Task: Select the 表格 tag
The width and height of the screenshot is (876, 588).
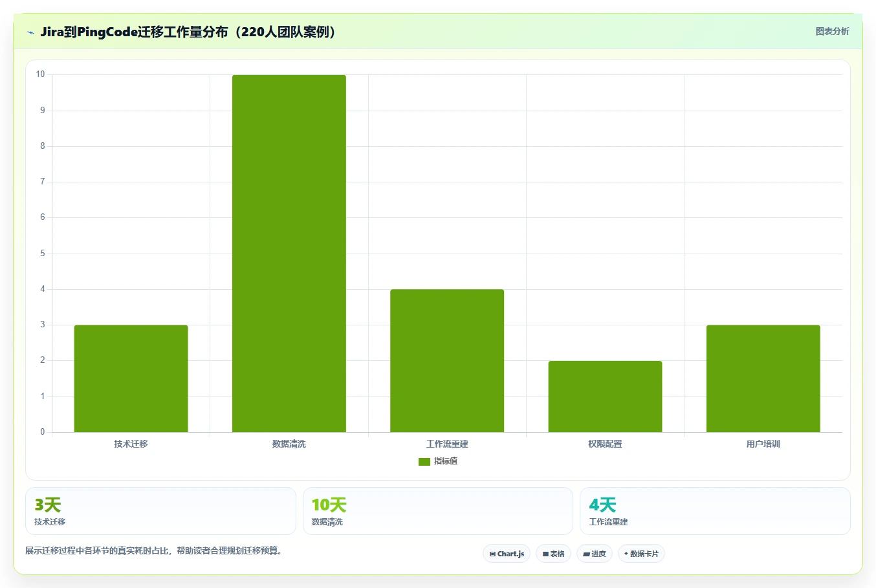Action: point(553,554)
